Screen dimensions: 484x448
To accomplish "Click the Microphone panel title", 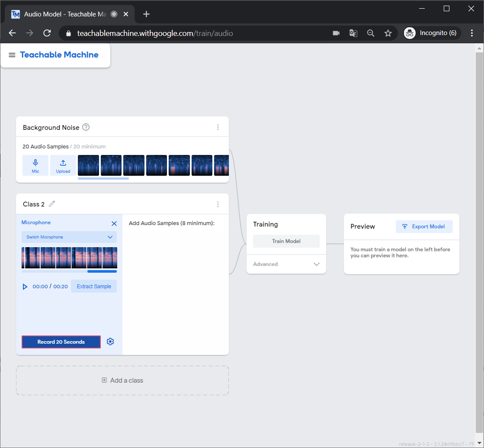I will pos(36,222).
